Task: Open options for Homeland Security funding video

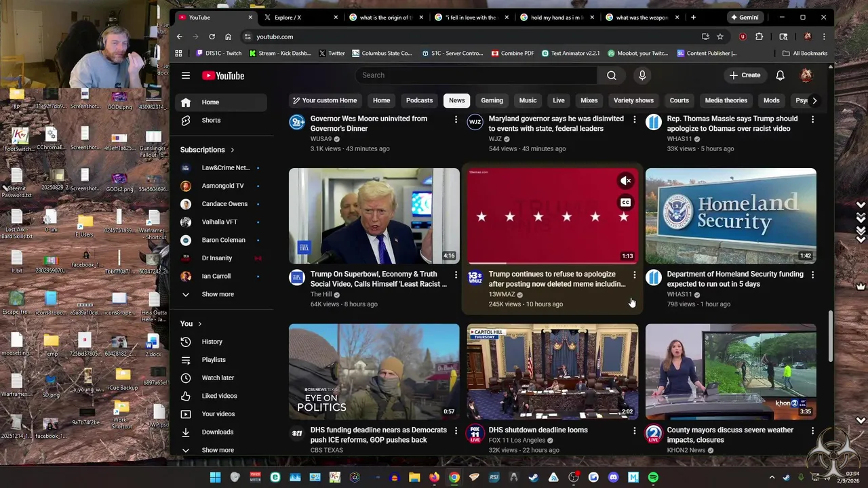Action: pyautogui.click(x=812, y=274)
